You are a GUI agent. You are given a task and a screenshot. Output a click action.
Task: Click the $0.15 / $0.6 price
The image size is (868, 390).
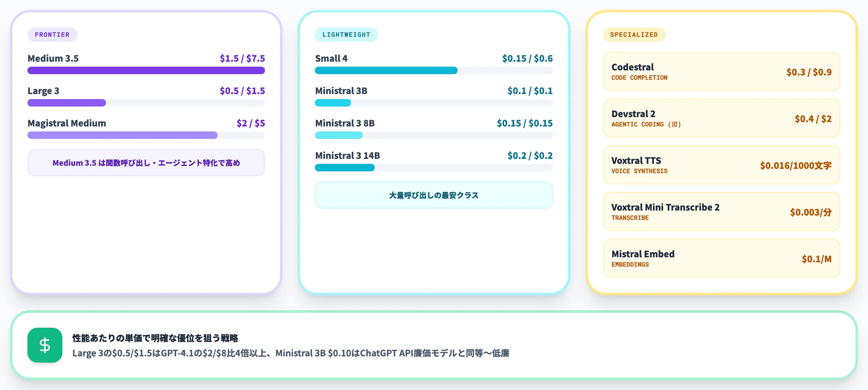pos(527,58)
